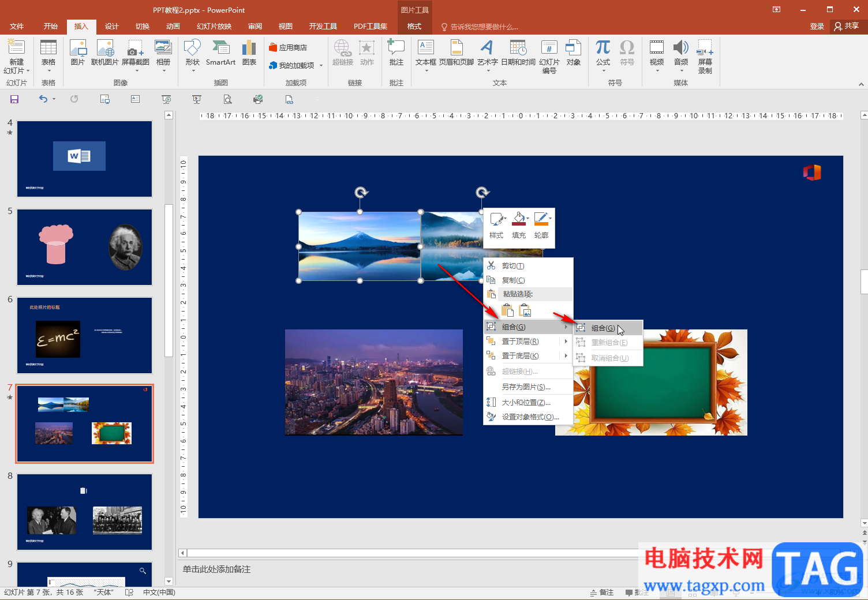Click the spell check icon in status bar
868x600 pixels.
click(129, 592)
